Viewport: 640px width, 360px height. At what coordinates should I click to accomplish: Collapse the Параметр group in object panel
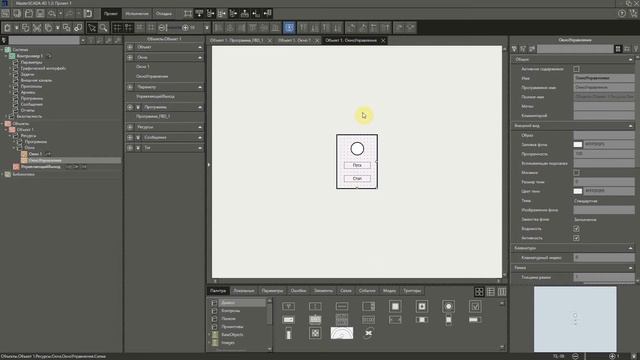[x=200, y=87]
